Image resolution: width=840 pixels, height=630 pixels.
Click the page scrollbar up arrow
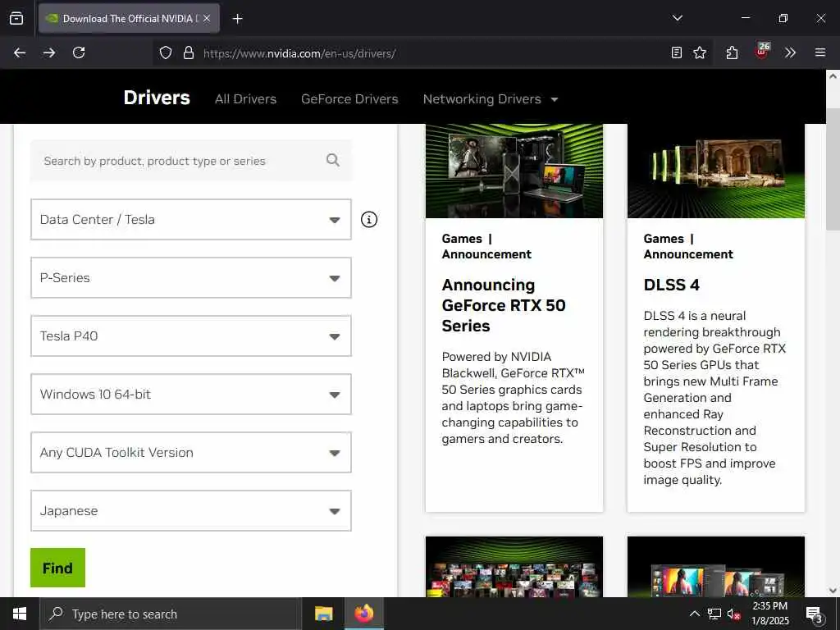click(x=833, y=76)
